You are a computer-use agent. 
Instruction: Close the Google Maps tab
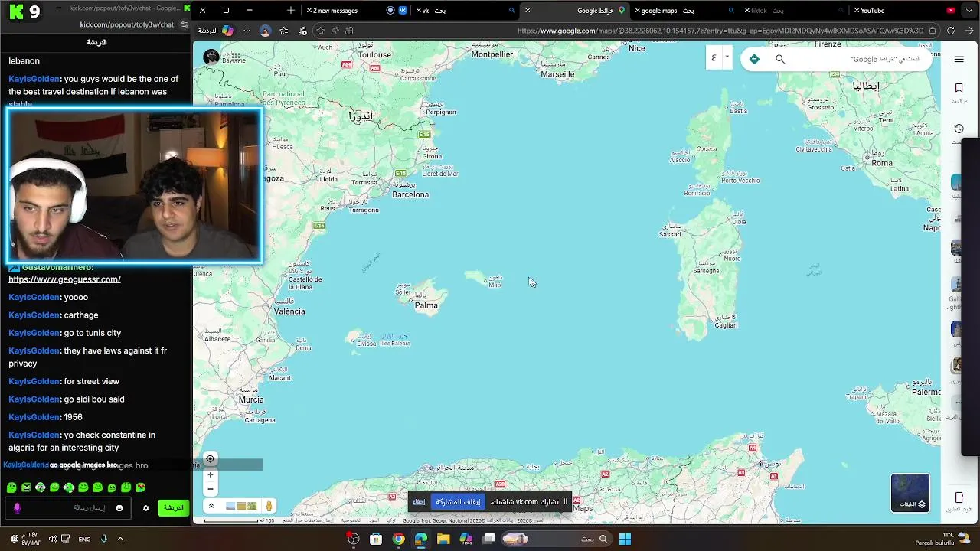click(x=527, y=11)
